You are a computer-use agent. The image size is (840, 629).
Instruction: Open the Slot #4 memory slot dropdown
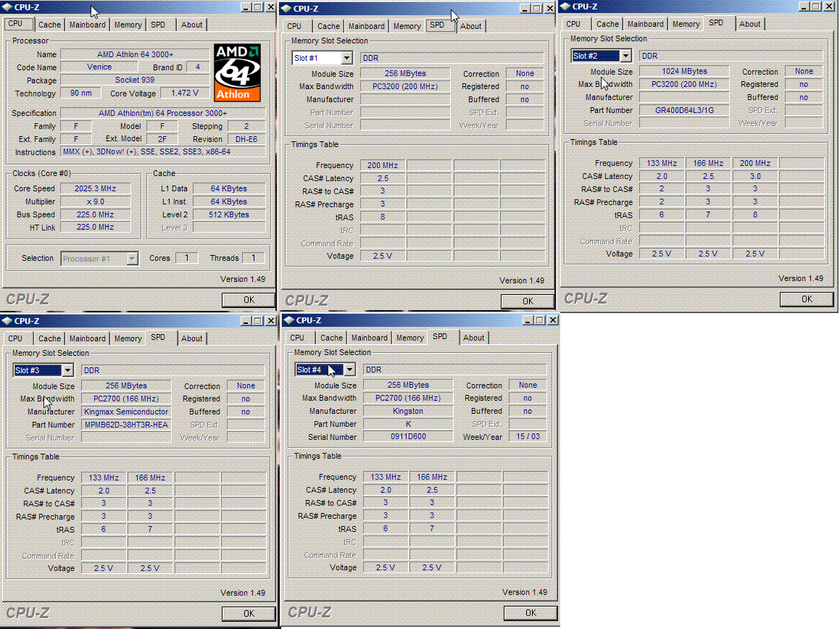point(349,370)
